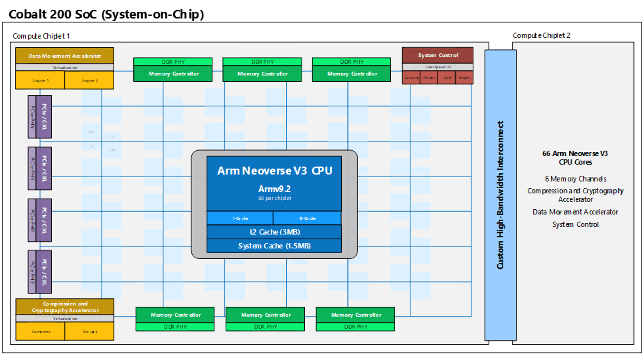The image size is (644, 354).
Task: Click "66 Arm Neoverse V3 CPU Cores" text
Action: pos(575,158)
